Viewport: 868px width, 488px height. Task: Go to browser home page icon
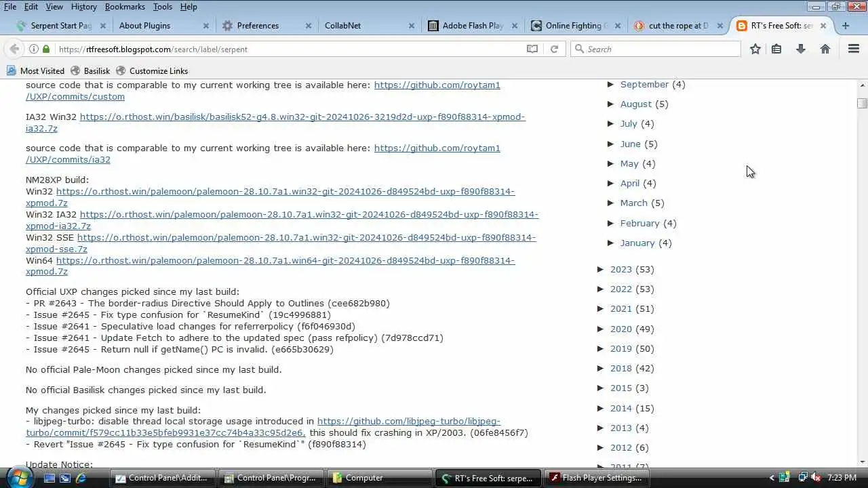[x=825, y=49]
